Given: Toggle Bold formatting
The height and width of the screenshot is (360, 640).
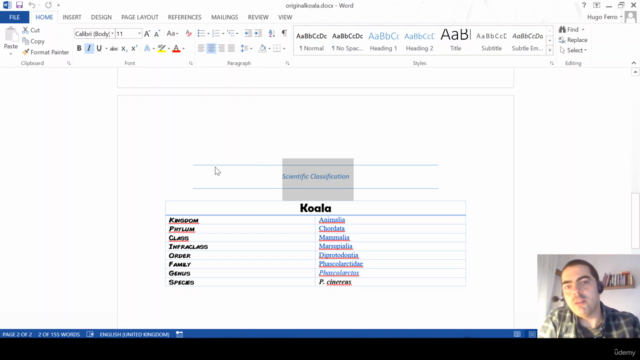Looking at the screenshot, I should pyautogui.click(x=79, y=49).
